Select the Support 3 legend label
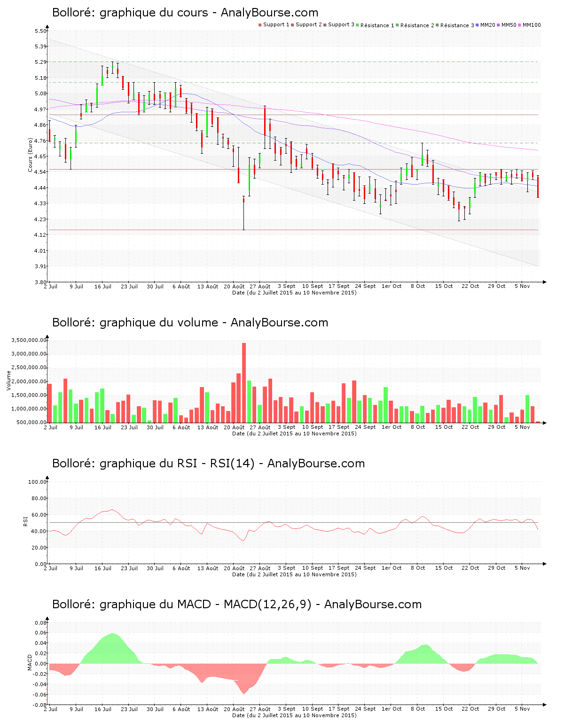This screenshot has width=564, height=728. pos(341,25)
